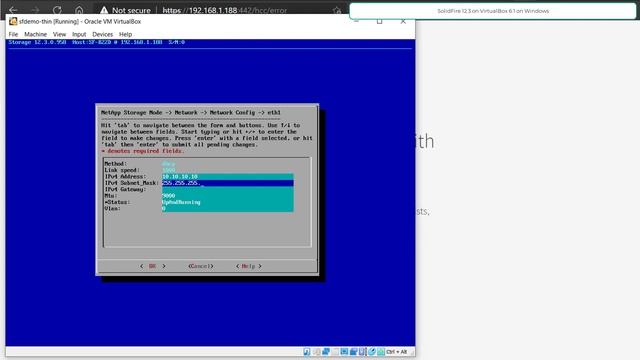Click the Link speed value

tap(169, 170)
